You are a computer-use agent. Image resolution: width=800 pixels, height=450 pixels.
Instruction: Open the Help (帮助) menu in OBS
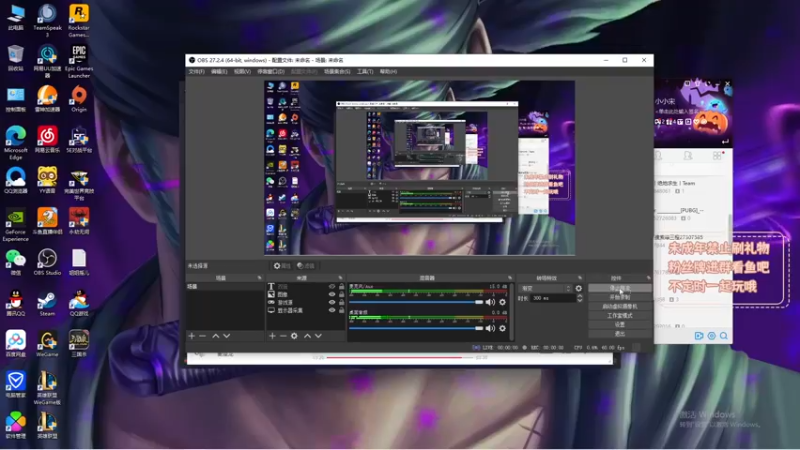(x=388, y=72)
